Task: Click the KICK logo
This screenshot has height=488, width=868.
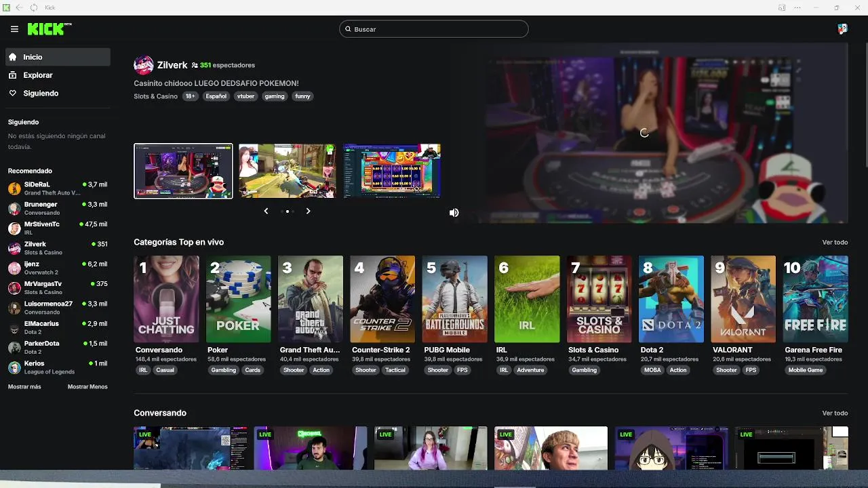Action: 50,28
